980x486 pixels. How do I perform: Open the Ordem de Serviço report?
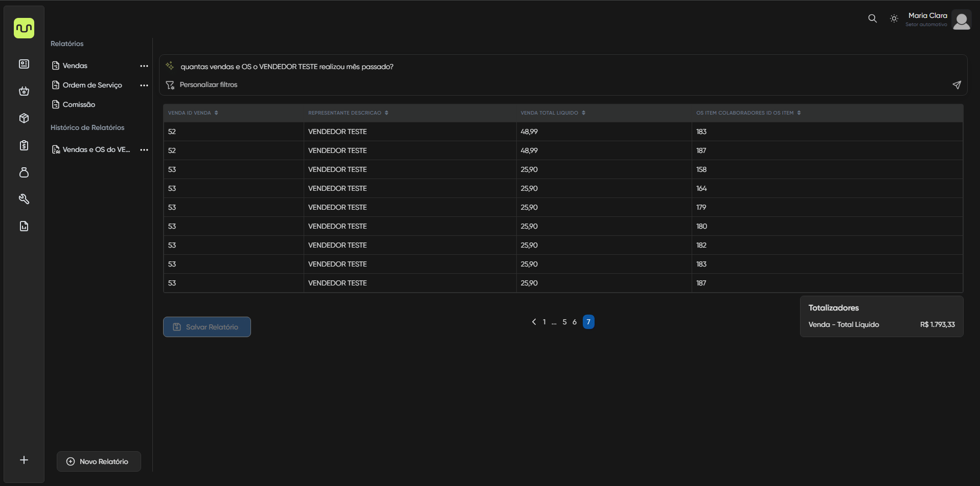click(92, 85)
